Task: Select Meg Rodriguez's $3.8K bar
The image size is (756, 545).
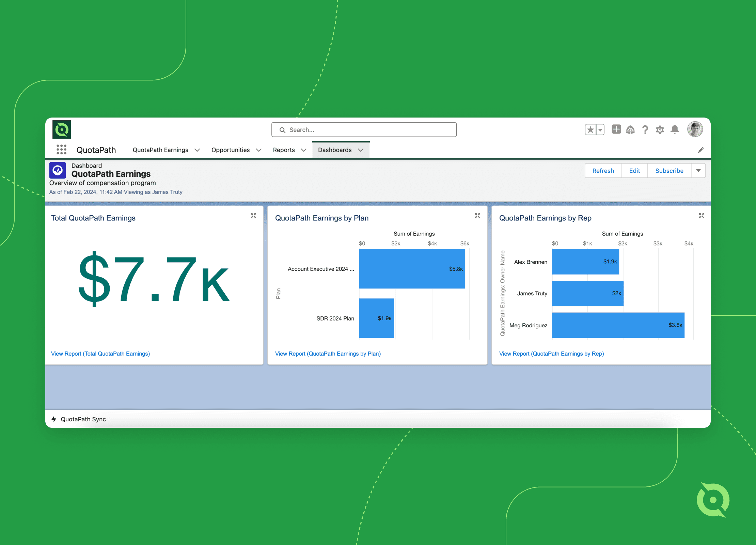Action: (618, 325)
